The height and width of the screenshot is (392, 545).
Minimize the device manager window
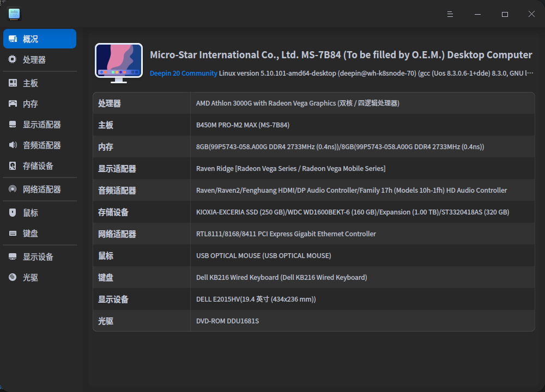point(477,14)
